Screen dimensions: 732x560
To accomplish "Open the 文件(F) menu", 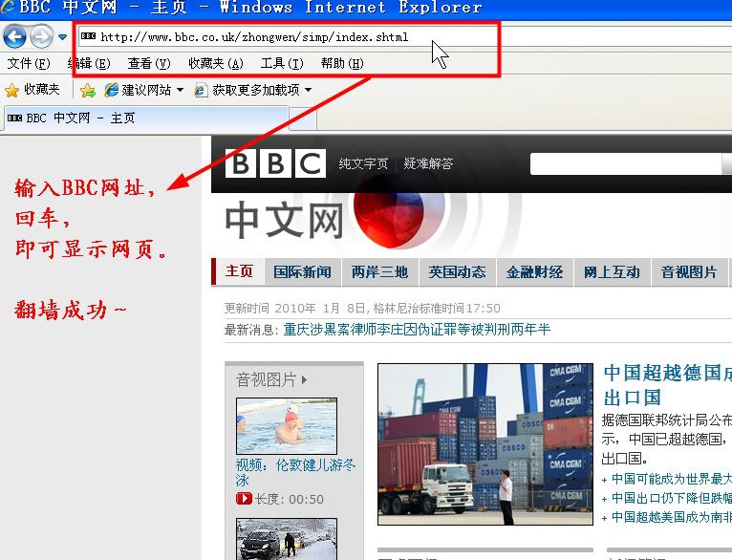I will point(29,63).
